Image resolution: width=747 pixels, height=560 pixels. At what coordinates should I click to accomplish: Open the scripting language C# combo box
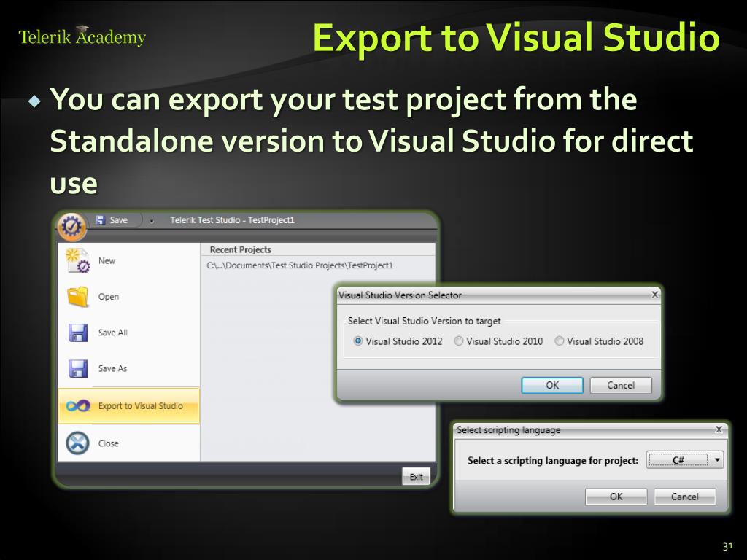tap(684, 460)
